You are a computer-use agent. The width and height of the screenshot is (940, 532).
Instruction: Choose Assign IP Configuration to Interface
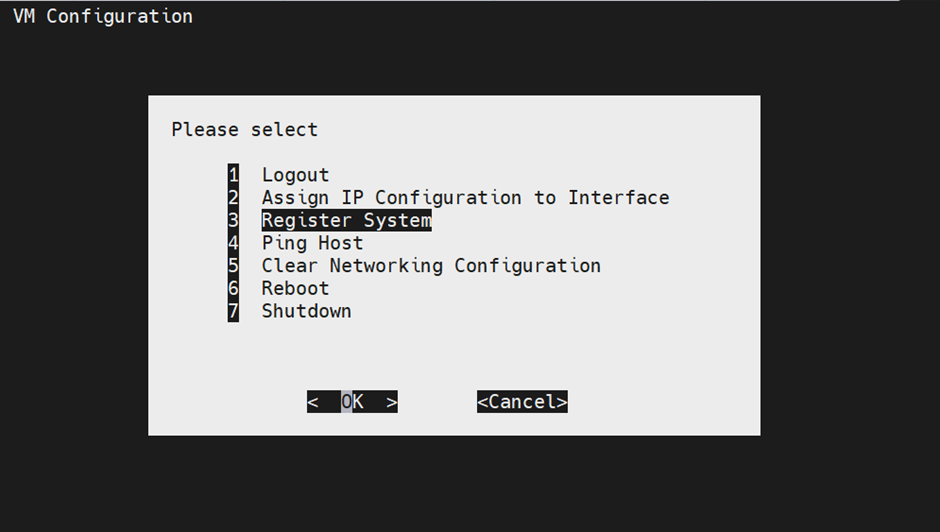pos(465,198)
